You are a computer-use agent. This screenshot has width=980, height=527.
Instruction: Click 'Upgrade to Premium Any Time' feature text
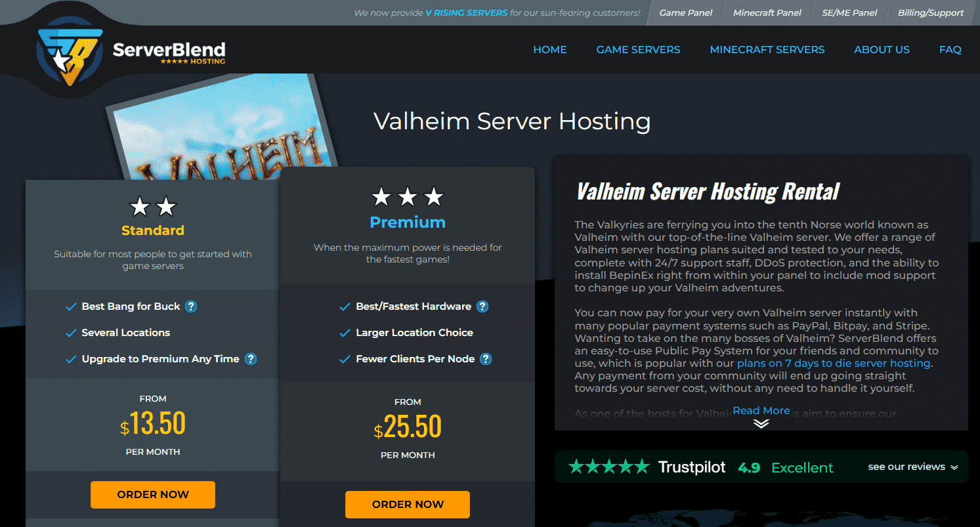coord(160,359)
